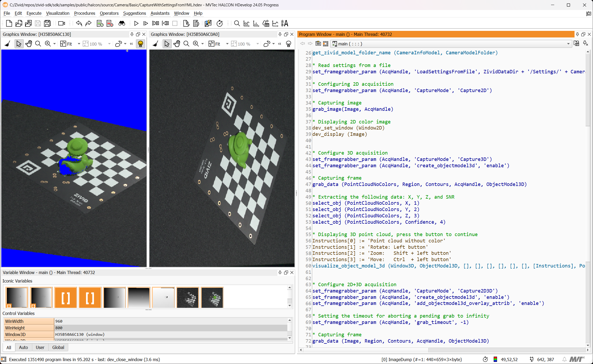Open the find operator search (binoculars icon)

122,23
